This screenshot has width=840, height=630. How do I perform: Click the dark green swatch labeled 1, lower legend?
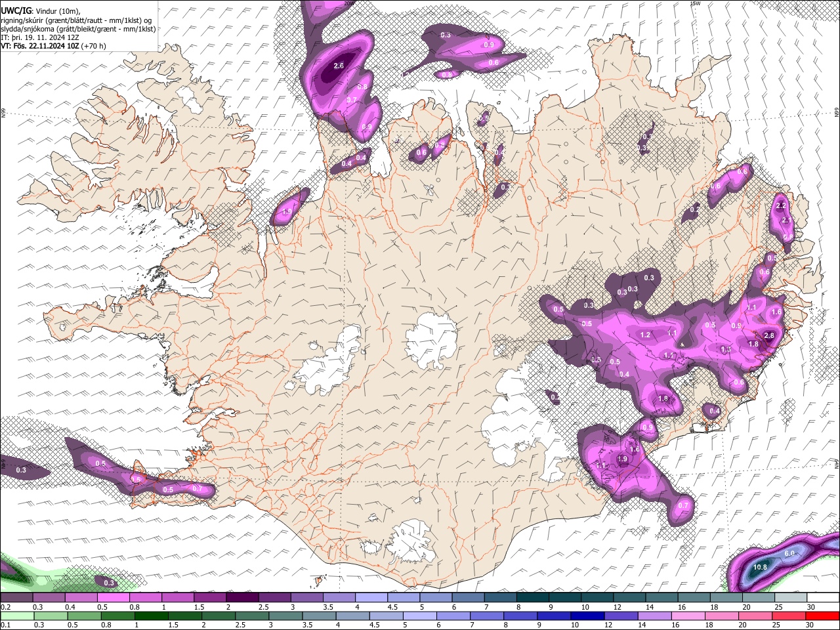(x=151, y=616)
